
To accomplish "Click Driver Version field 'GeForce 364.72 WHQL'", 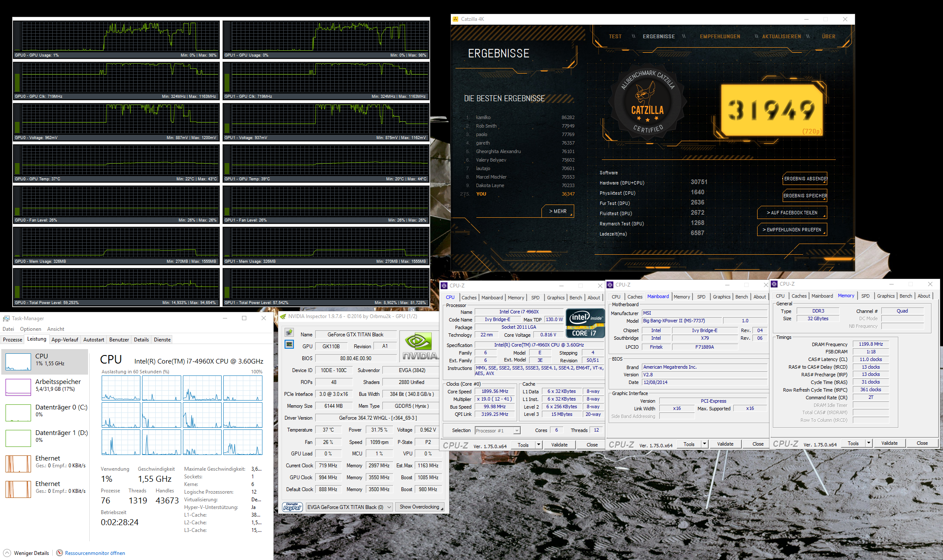I will click(378, 418).
